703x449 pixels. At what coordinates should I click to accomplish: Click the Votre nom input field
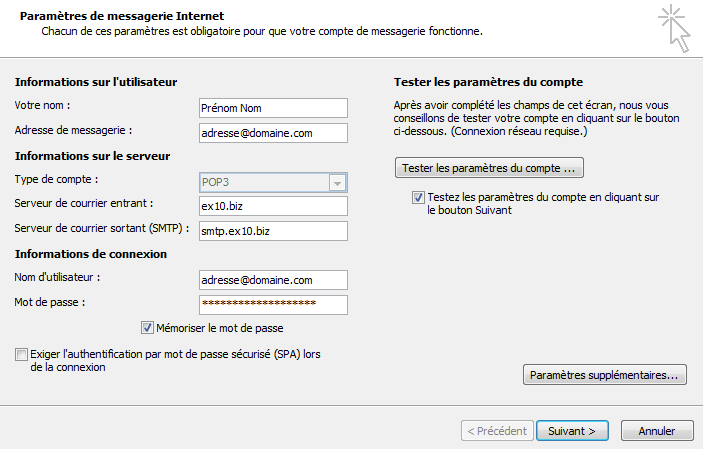pyautogui.click(x=273, y=108)
